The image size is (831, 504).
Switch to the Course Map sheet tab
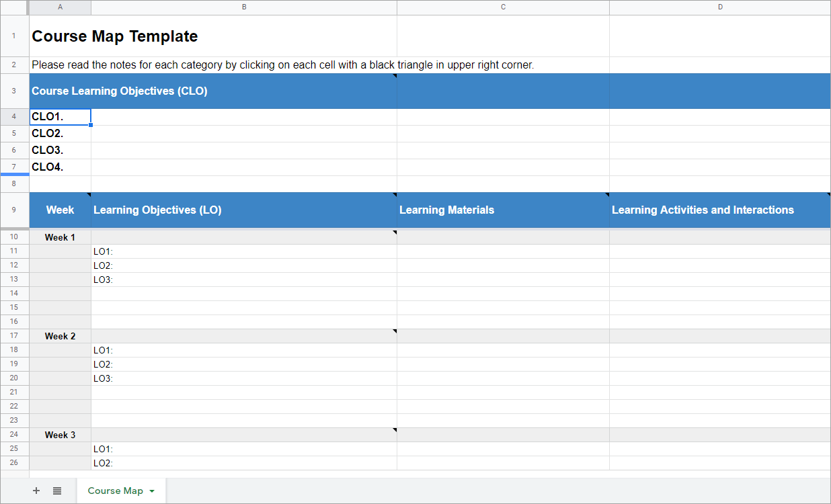coord(115,491)
